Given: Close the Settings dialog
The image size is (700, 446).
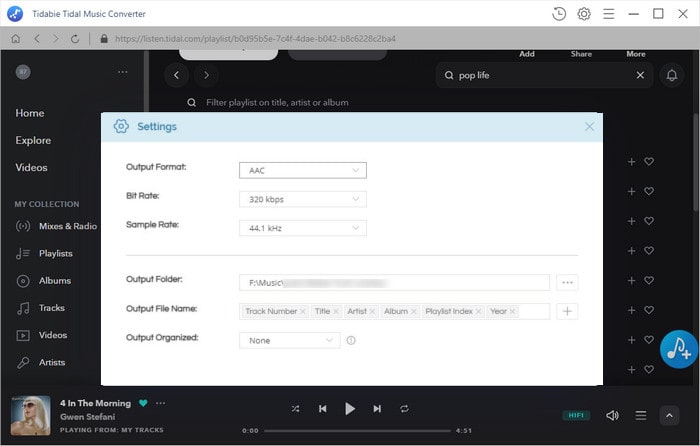Looking at the screenshot, I should (589, 127).
